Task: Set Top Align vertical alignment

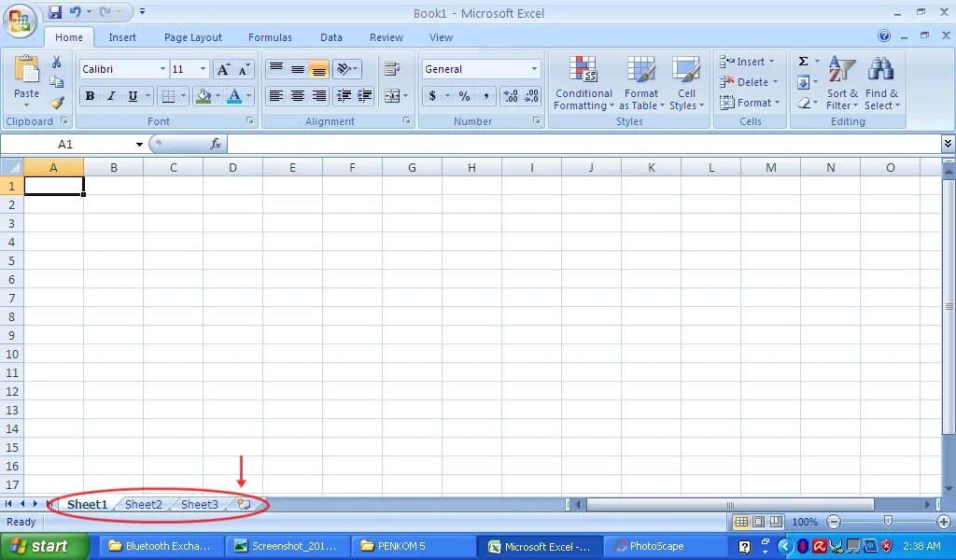Action: point(276,69)
